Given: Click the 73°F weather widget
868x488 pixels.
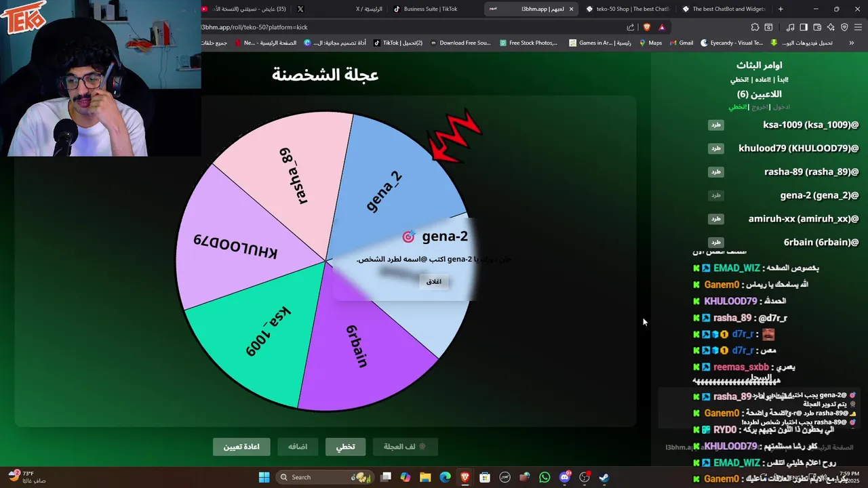Looking at the screenshot, I should [27, 477].
